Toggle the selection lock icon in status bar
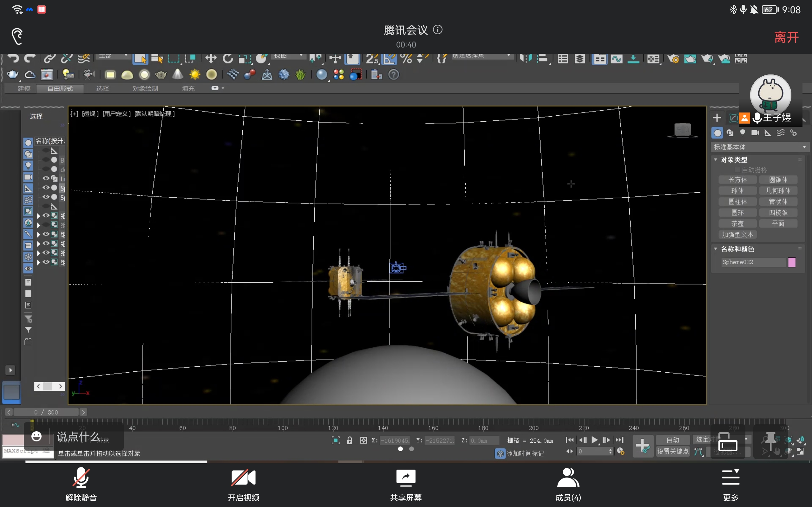The width and height of the screenshot is (812, 507). pyautogui.click(x=350, y=440)
